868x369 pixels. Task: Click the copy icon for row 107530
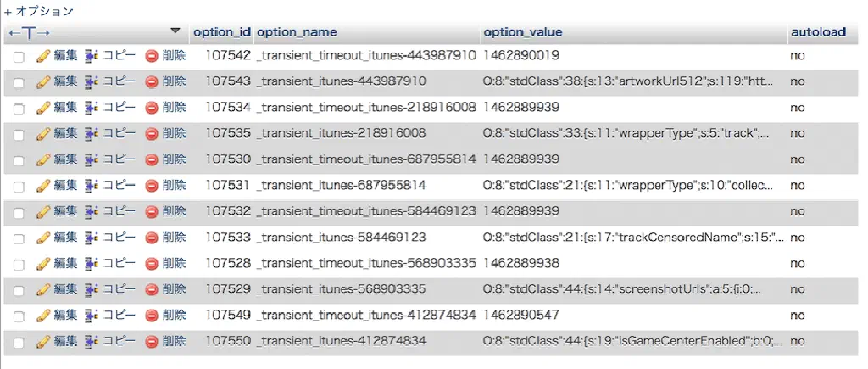[x=92, y=159]
